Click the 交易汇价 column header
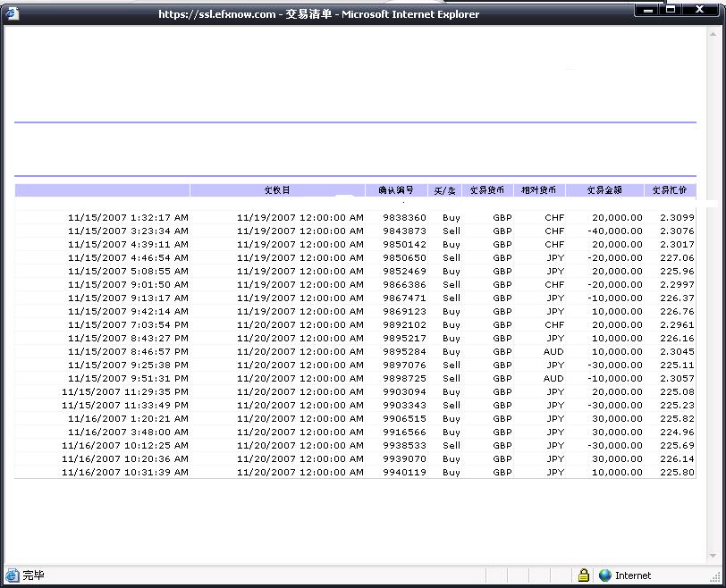Viewport: 726px width, 588px height. tap(669, 190)
